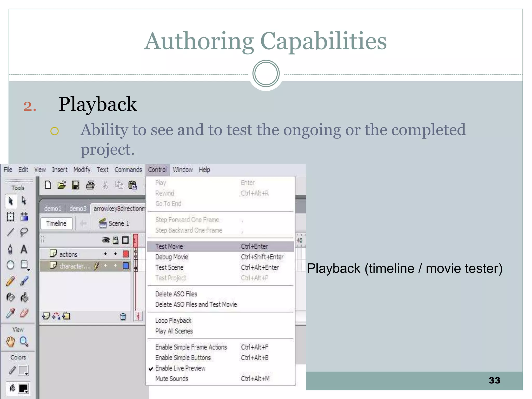
Task: Click the Delete Layer trash icon
Action: click(123, 316)
